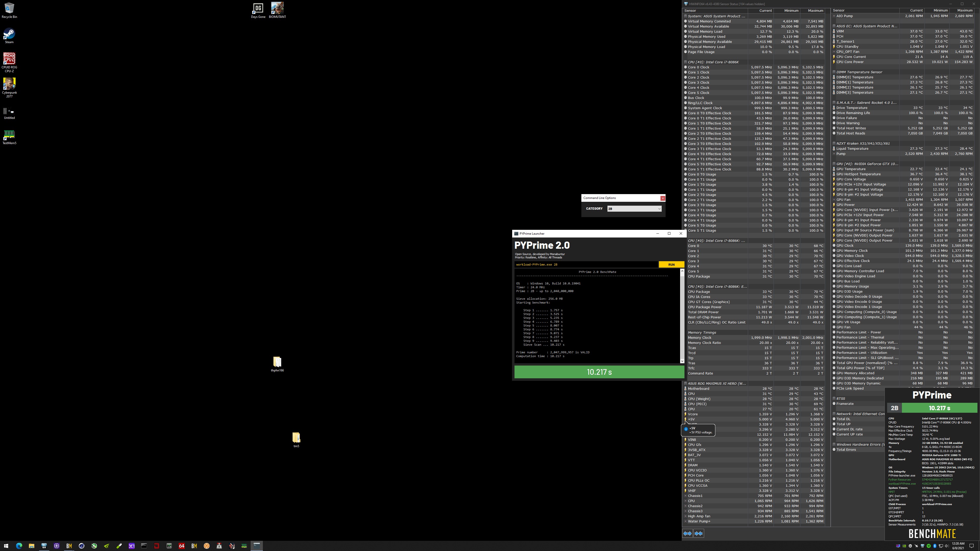Select TestMem5 desktop shortcut
Viewport: 980px width, 551px height.
pos(9,137)
